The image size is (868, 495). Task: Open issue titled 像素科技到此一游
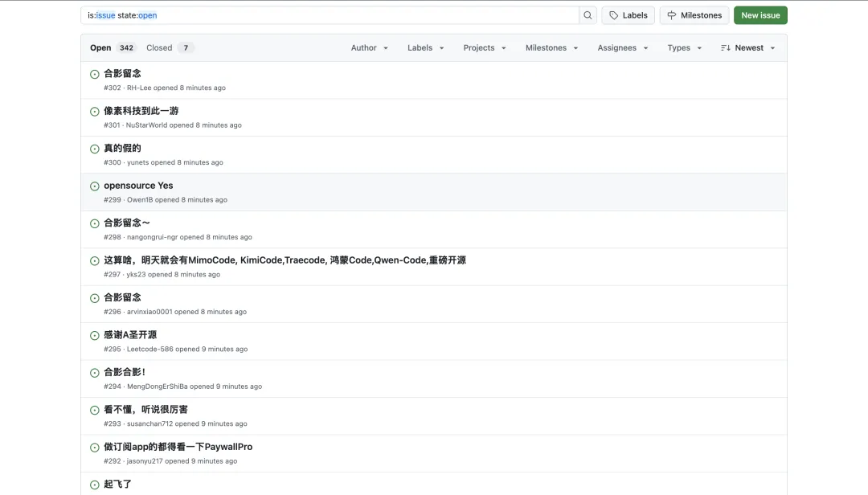[x=141, y=111]
